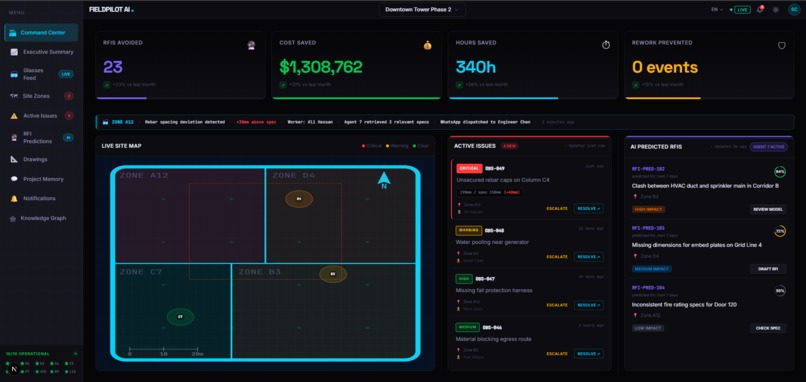
Task: Click the FIELDPILOT AI logo
Action: (111, 9)
